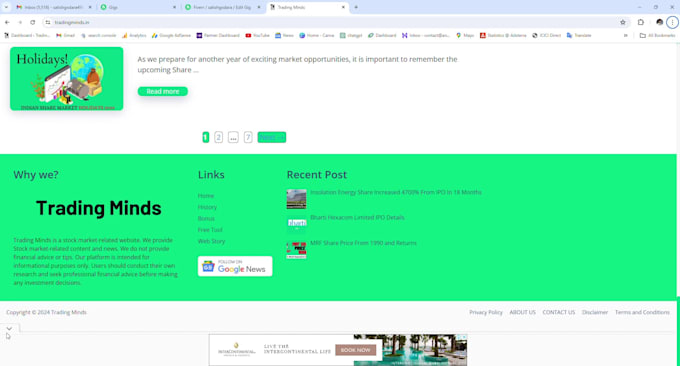
Task: Click the Follow on Google News badge
Action: 235,266
